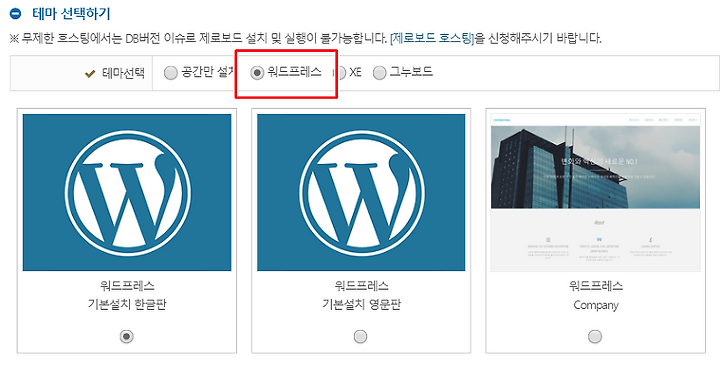Viewport: 720px width, 365px height.
Task: Click the 워드프레스 기본설치 한글판 logo thumbnail
Action: (127, 192)
